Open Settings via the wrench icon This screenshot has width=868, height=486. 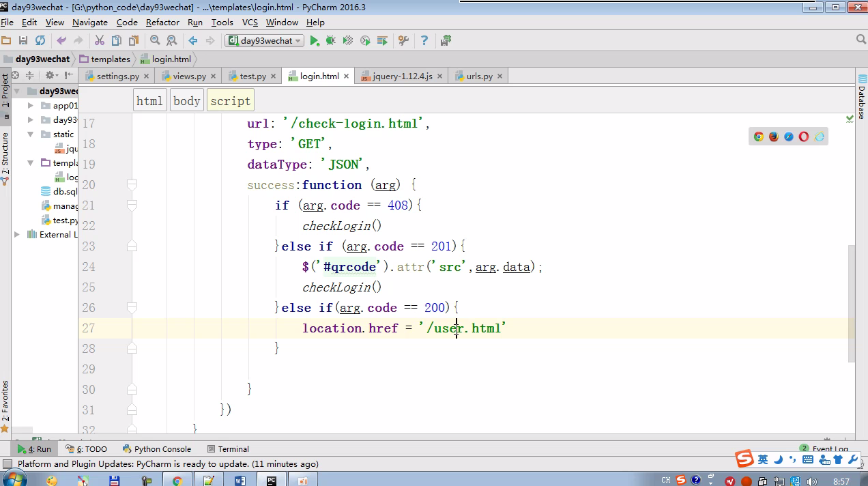[x=403, y=41]
